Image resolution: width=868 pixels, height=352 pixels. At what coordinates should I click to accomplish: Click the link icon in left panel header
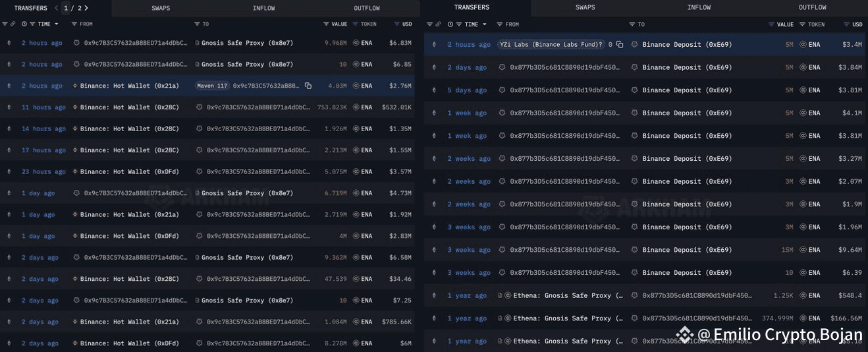[13, 24]
